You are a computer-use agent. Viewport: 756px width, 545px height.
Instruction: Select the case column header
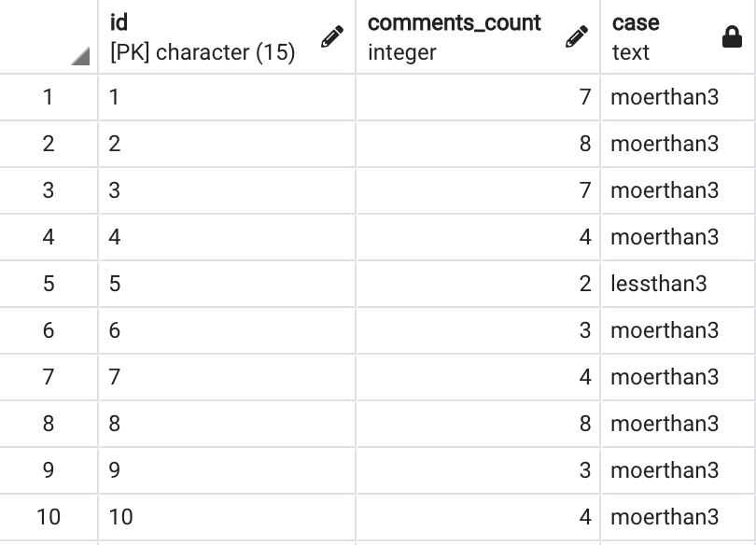tap(678, 36)
